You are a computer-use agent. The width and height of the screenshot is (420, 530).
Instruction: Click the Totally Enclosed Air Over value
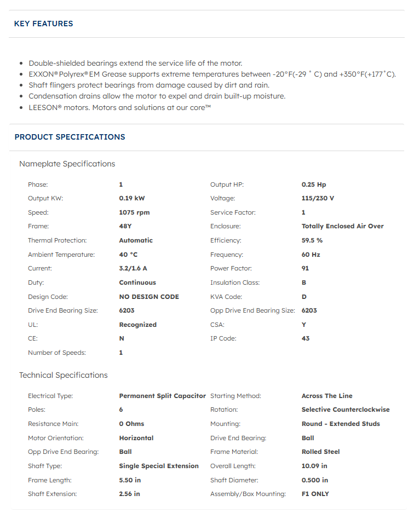point(342,226)
